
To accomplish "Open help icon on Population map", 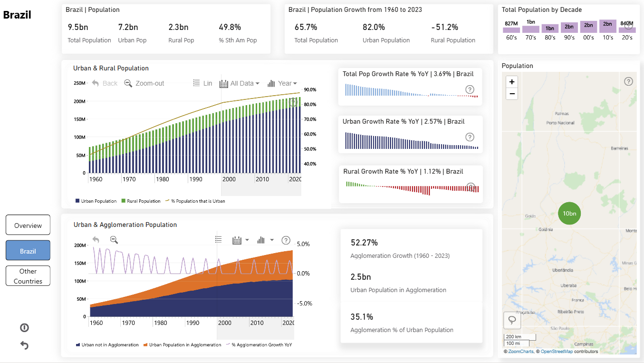I will click(x=628, y=81).
